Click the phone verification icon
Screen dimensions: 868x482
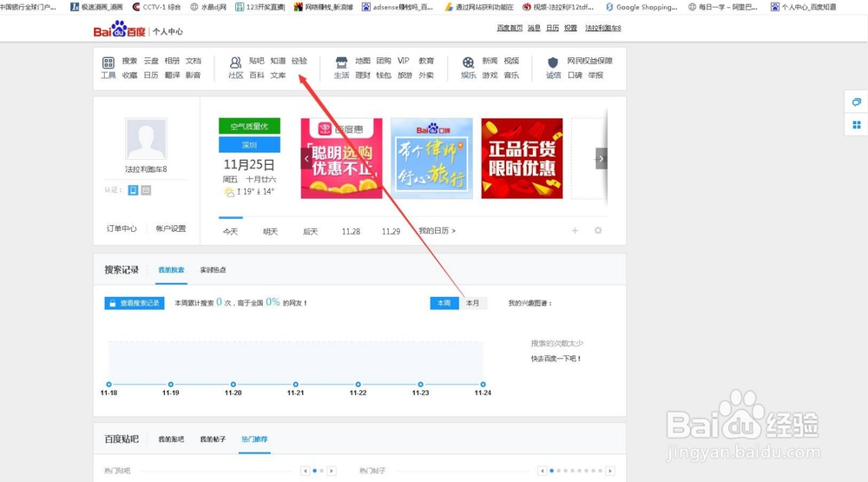(x=133, y=190)
